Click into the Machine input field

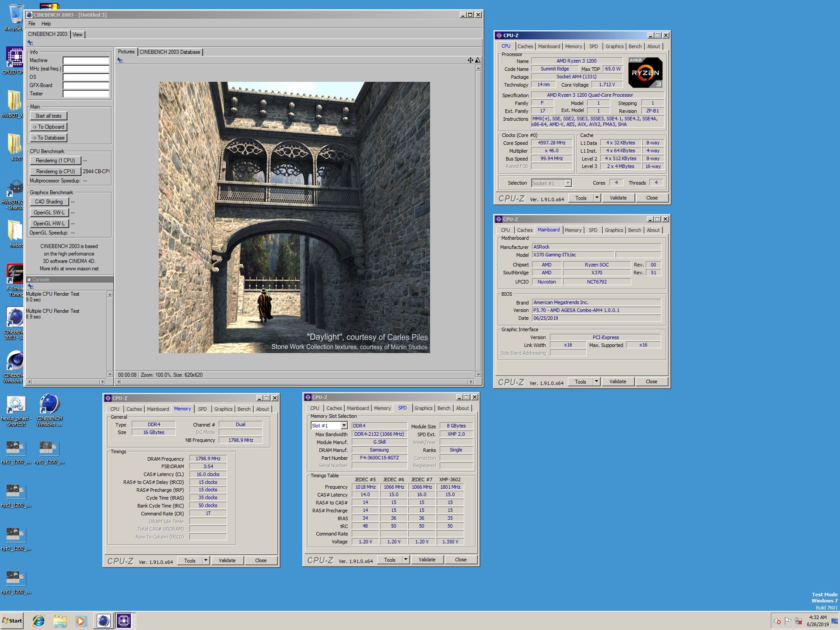point(86,60)
